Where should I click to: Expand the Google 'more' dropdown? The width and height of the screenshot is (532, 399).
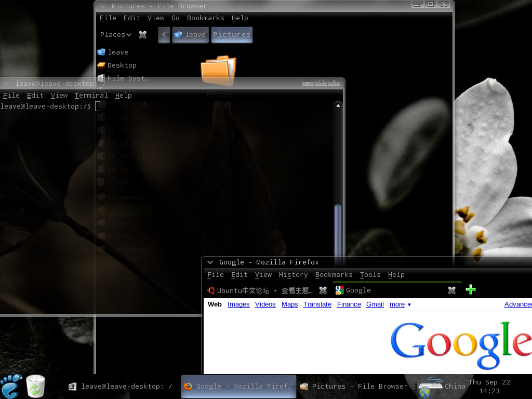[x=401, y=304]
